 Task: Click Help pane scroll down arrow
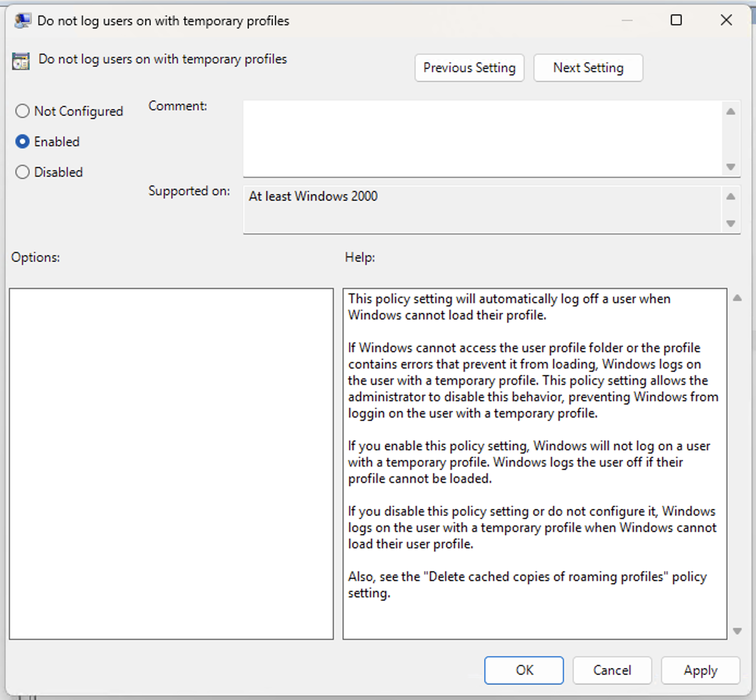point(737,631)
